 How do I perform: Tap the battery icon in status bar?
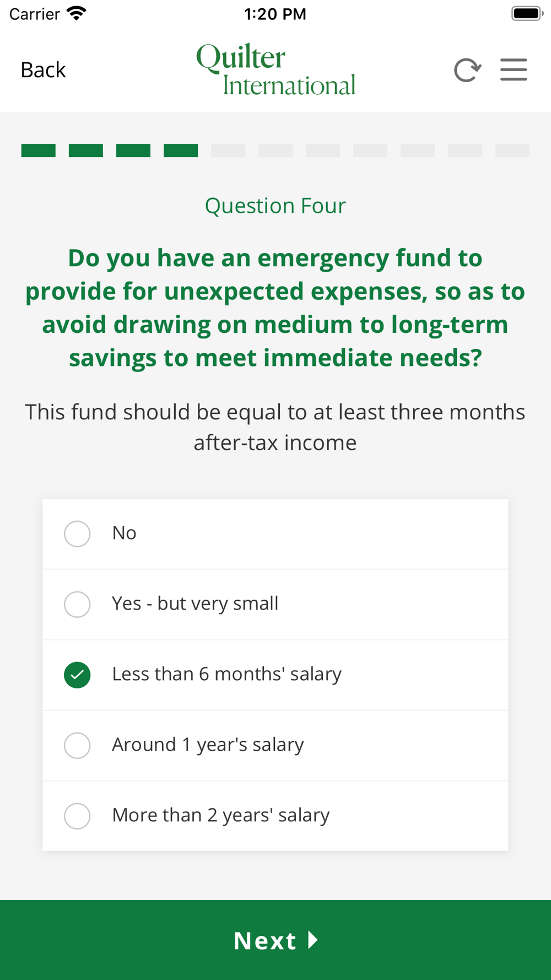coord(527,13)
